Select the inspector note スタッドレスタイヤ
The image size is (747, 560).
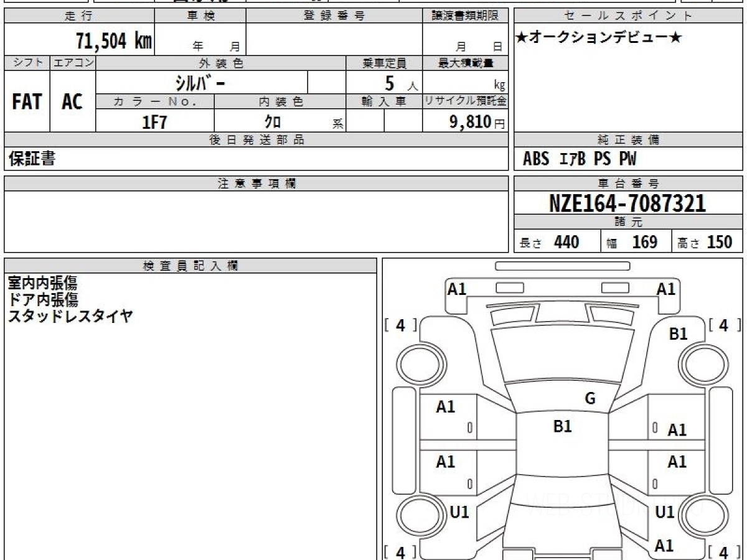point(70,316)
